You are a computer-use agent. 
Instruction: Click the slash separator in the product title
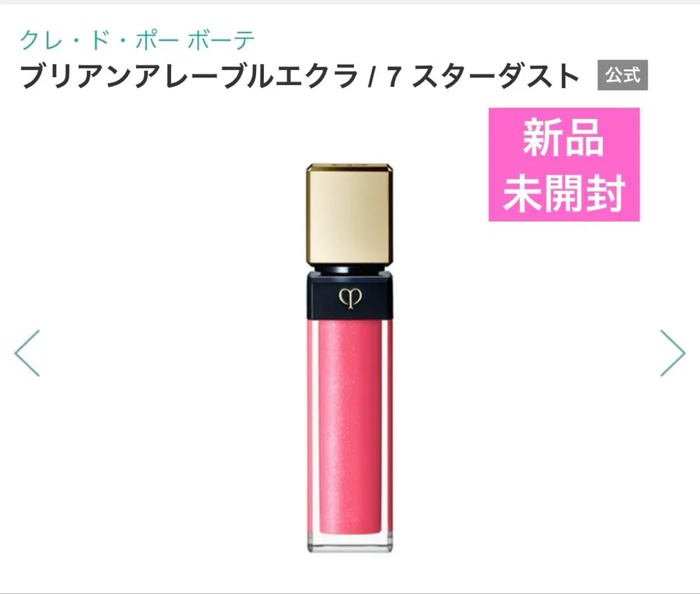(x=371, y=77)
